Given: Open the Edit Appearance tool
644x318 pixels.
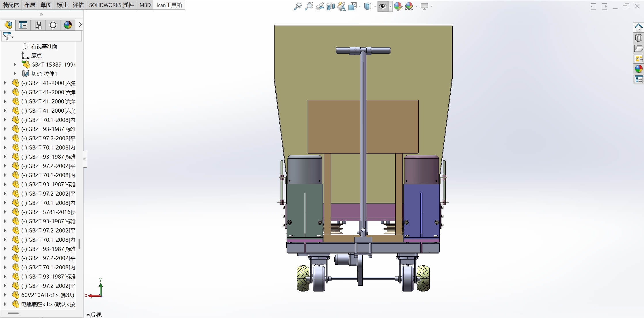Looking at the screenshot, I should 398,6.
